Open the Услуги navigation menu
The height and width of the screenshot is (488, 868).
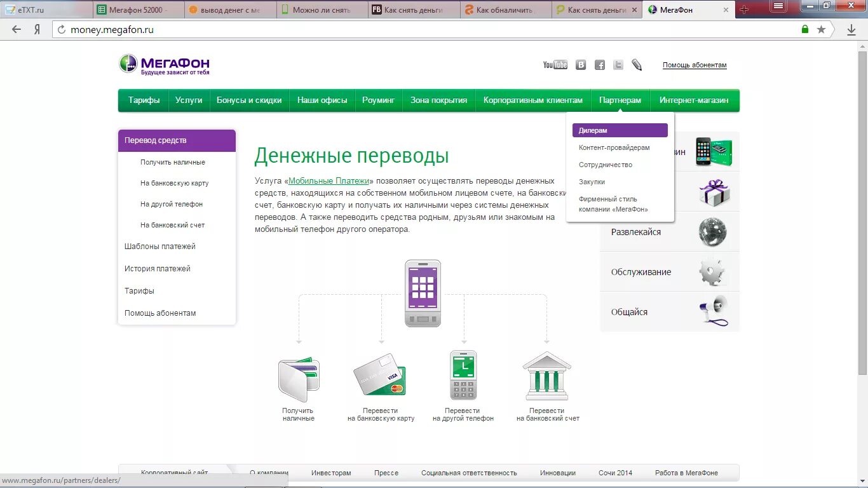pos(189,100)
